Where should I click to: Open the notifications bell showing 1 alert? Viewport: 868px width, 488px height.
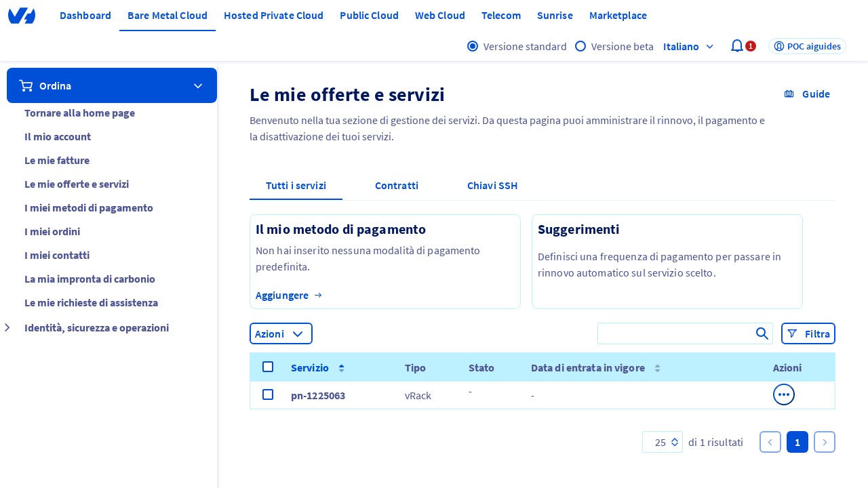coord(737,46)
